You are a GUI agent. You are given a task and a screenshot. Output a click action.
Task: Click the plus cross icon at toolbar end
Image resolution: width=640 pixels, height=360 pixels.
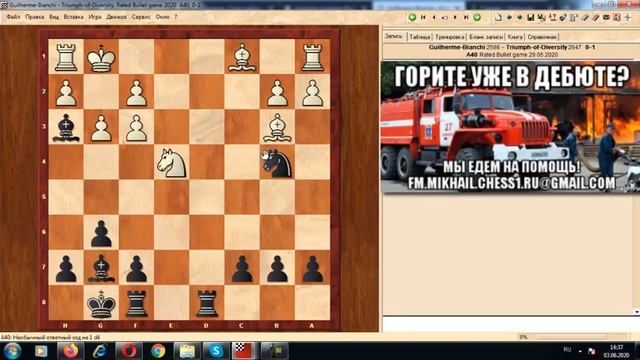pos(628,17)
